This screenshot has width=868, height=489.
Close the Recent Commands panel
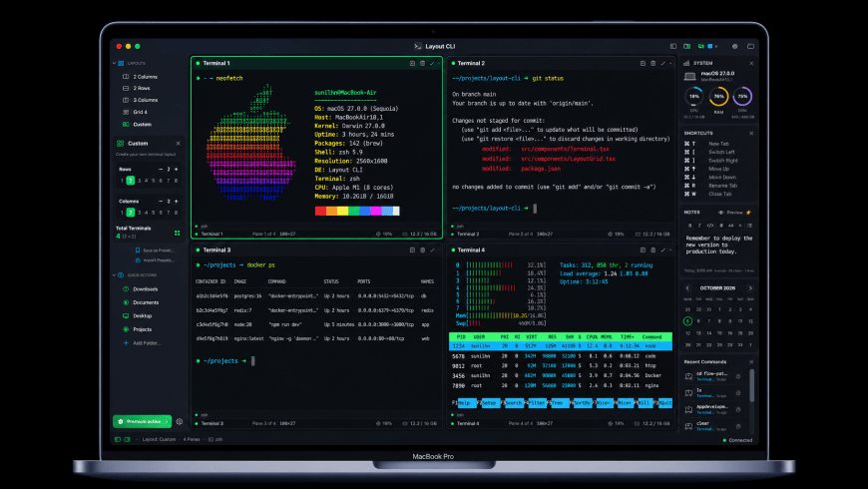click(x=751, y=362)
